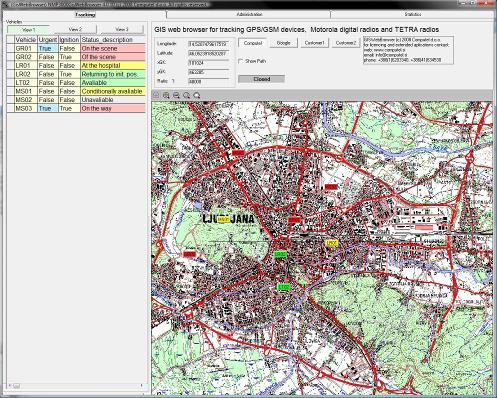Screen dimensions: 497x398
Task: Select vehicle GR01 in the table
Action: tap(26, 48)
